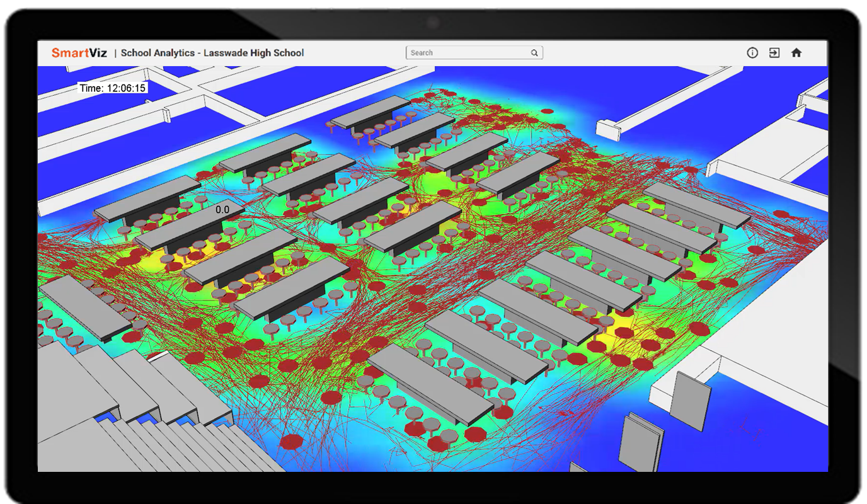
Task: Open the information panel via the info icon
Action: [752, 53]
